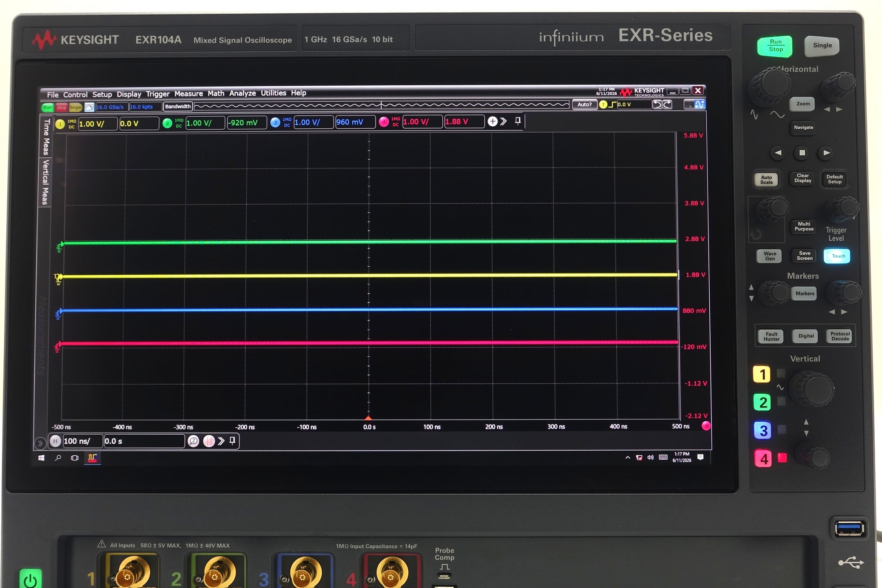
Task: Click the Bandwidth button
Action: [177, 106]
